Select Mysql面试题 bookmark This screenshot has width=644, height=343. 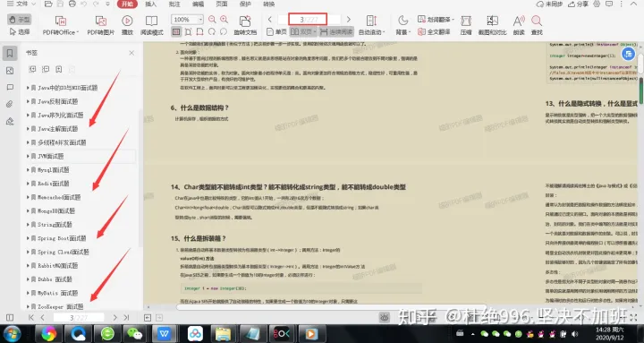[x=54, y=170]
